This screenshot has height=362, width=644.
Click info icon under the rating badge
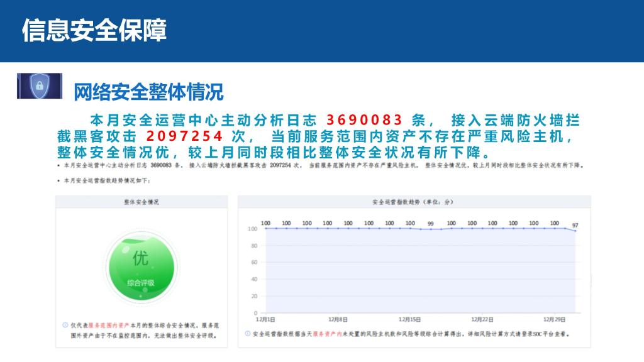(65, 325)
